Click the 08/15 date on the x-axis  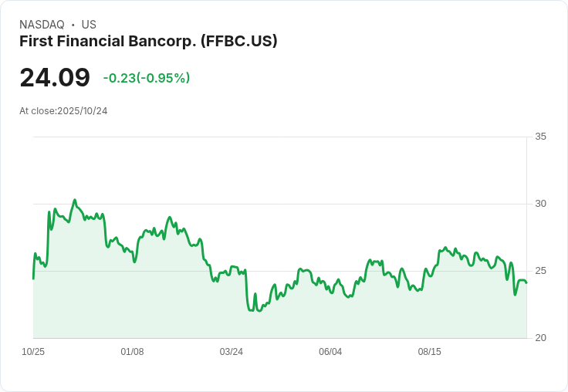[430, 352]
